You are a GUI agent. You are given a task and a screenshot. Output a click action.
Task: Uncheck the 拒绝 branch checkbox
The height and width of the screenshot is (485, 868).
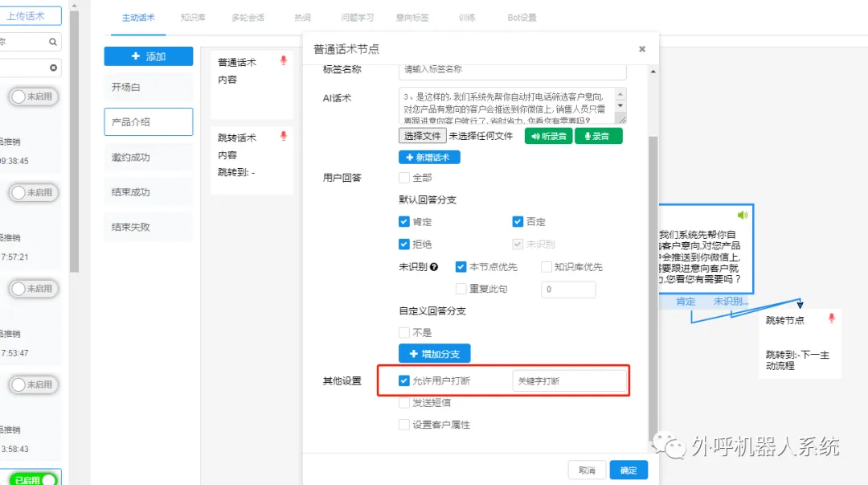(404, 244)
